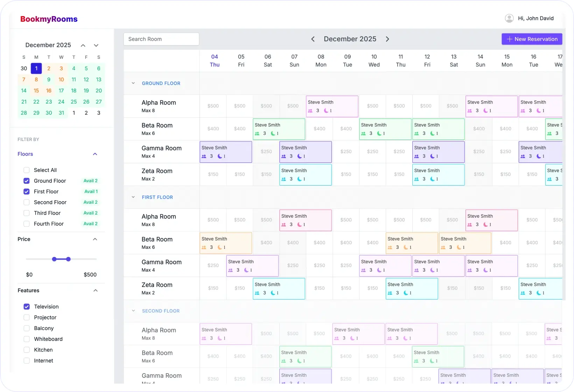Viewport: 574px width, 392px height.
Task: Advance schedule to next month with right arrow
Action: [x=387, y=39]
